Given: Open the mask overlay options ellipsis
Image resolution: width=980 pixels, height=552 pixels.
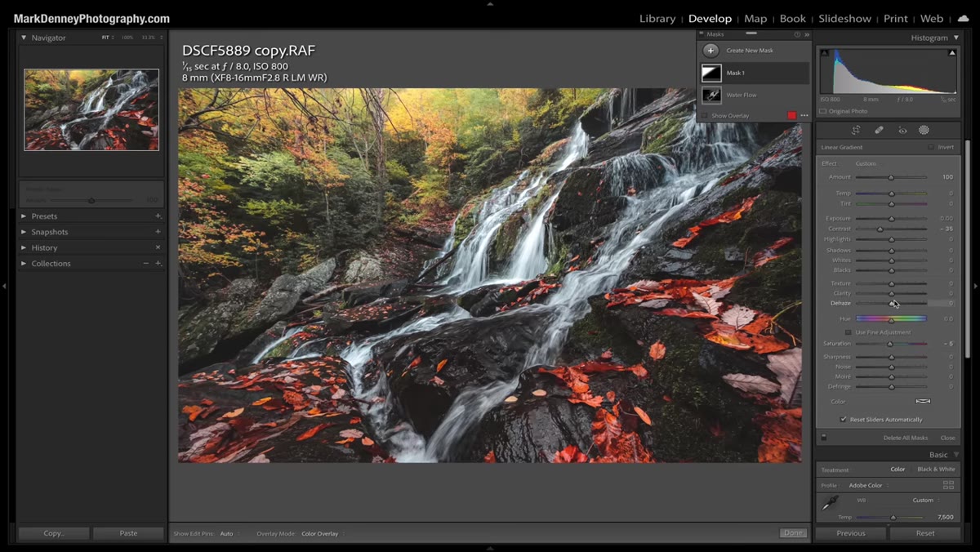Looking at the screenshot, I should click(804, 116).
